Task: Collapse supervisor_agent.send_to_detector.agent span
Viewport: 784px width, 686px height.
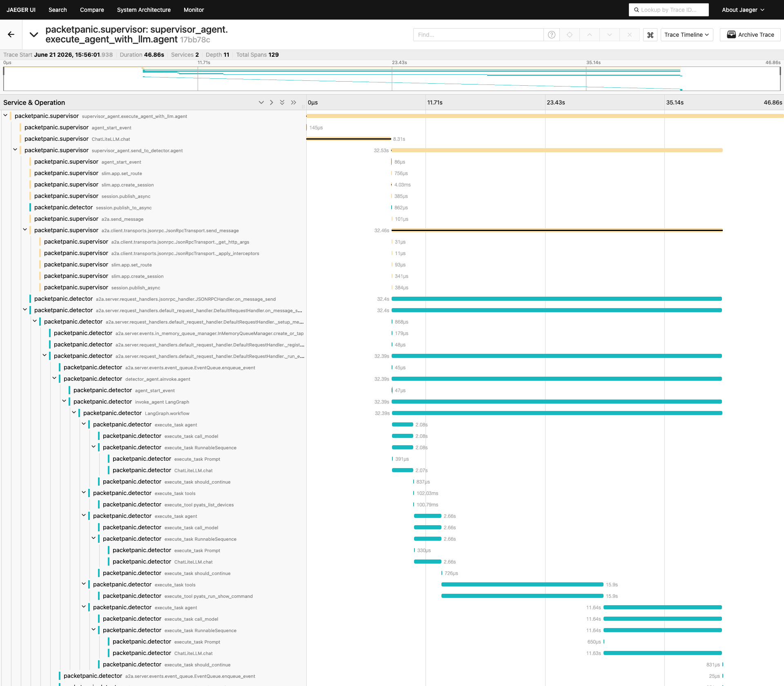Action: pos(15,150)
